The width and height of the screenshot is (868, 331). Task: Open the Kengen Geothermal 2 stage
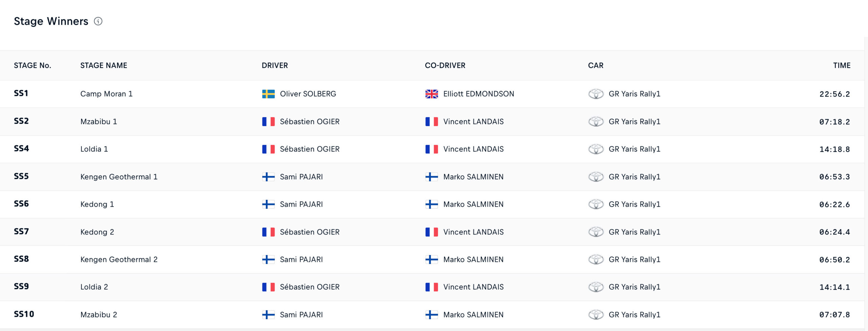coord(119,260)
